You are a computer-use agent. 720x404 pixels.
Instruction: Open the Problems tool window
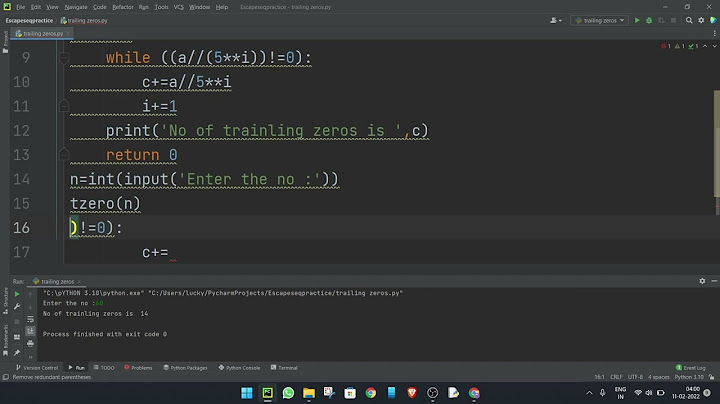click(x=138, y=368)
